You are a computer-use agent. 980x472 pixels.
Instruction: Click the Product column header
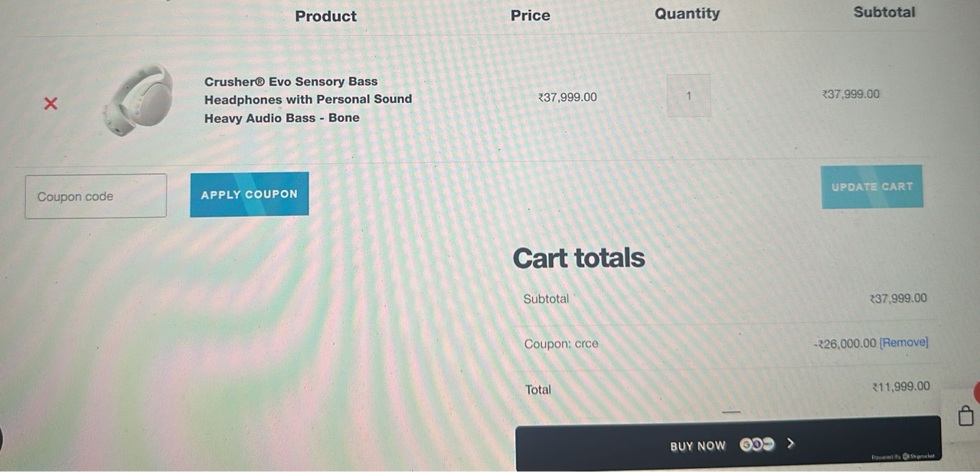click(325, 16)
